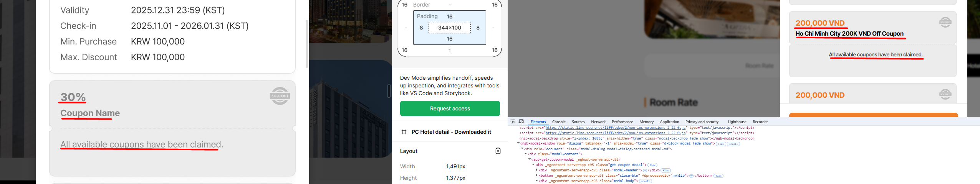Toggle the scroll badge on the modal-body div

tap(645, 181)
